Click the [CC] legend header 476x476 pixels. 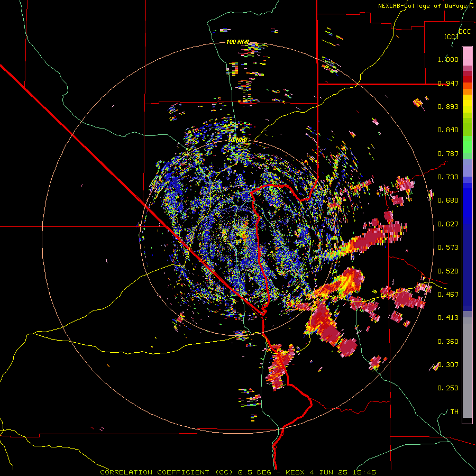coord(452,36)
